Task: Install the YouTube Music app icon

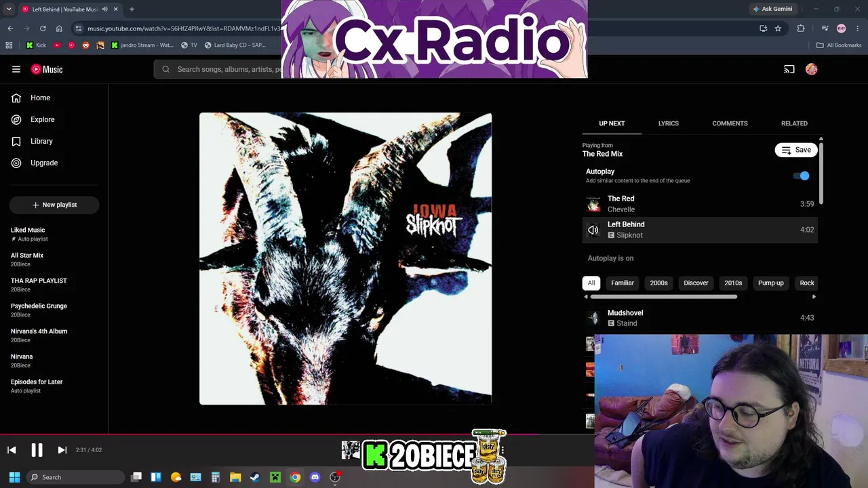Action: pyautogui.click(x=764, y=28)
